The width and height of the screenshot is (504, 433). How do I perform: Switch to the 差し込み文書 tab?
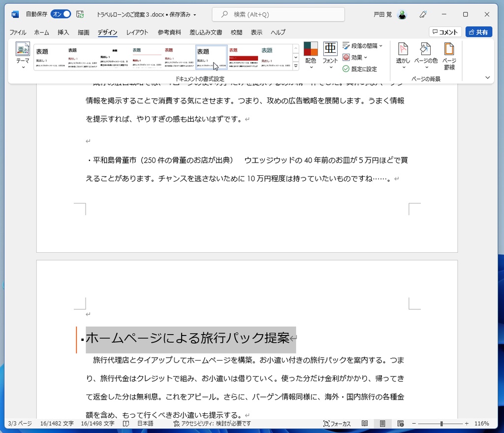(x=206, y=32)
